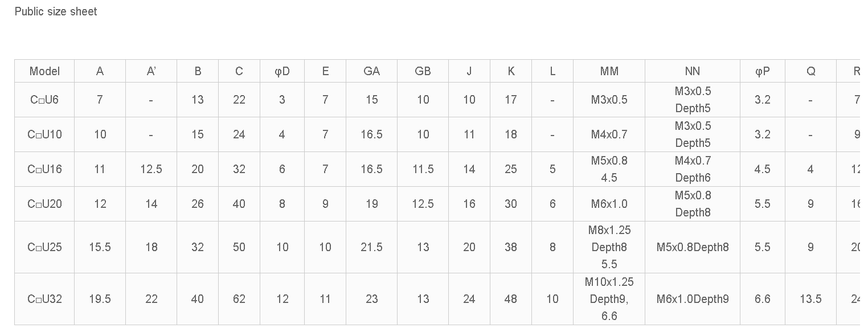
Task: Select the M5x0.8Depth8 single-line cell
Action: click(692, 247)
